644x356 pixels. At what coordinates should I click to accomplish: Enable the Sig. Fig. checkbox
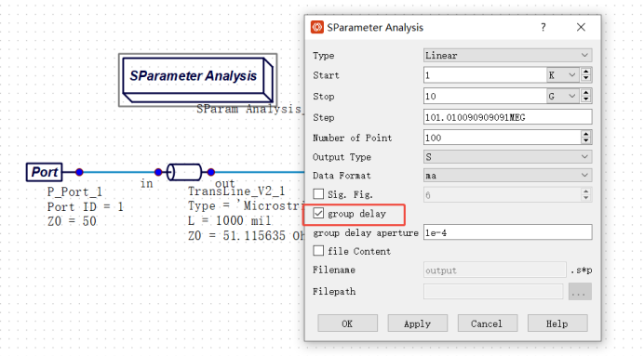click(318, 194)
